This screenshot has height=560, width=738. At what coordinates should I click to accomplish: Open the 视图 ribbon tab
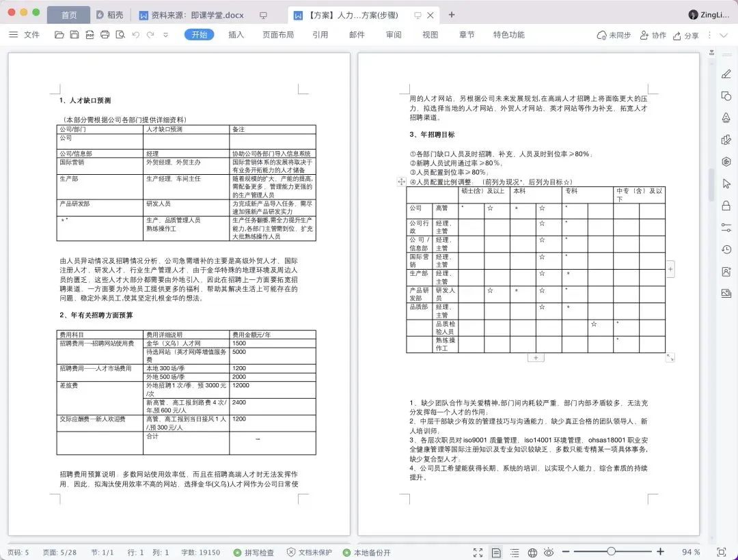(430, 35)
